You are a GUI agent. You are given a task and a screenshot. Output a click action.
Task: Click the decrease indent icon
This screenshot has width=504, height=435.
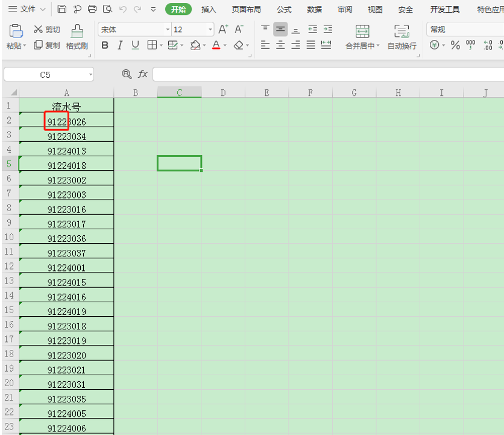point(312,30)
